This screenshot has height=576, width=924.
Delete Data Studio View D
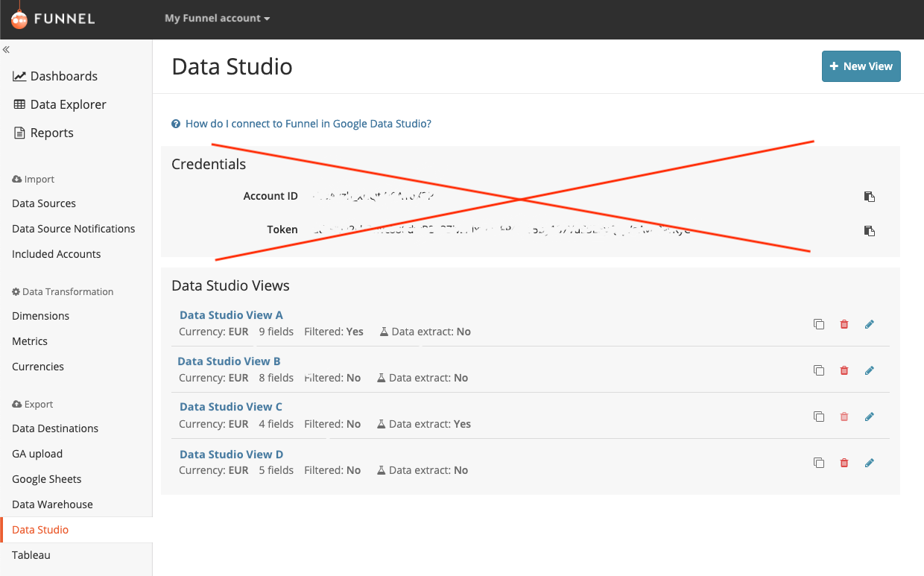click(844, 463)
